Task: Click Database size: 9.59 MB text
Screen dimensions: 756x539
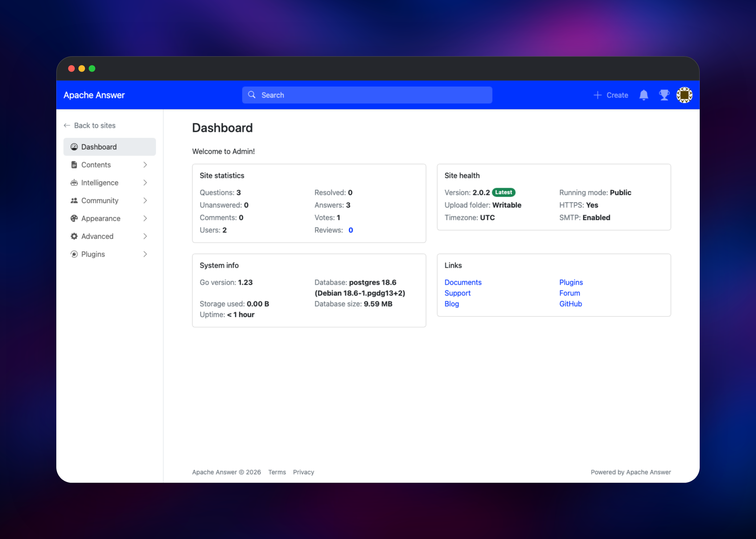Action: (353, 304)
